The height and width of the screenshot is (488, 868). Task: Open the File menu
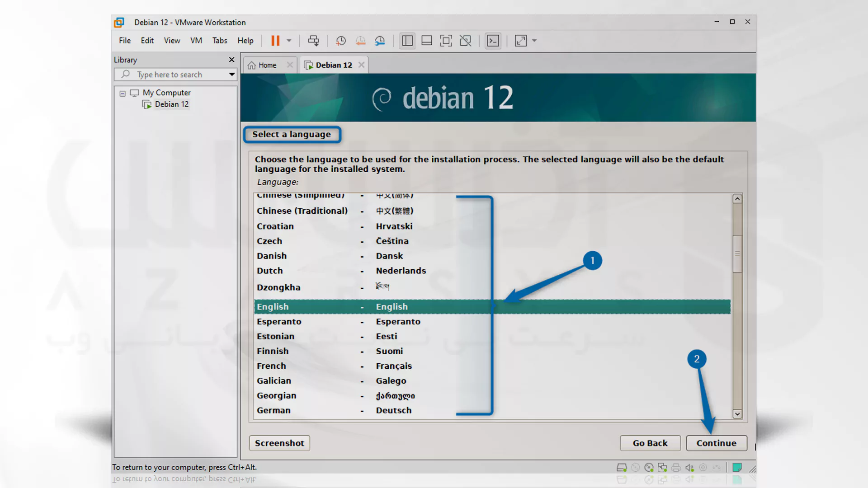click(x=125, y=41)
